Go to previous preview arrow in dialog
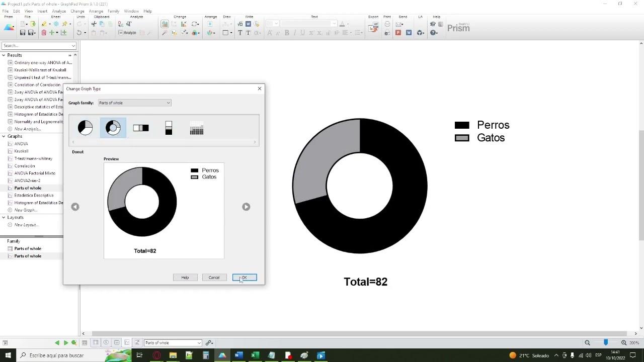Image resolution: width=644 pixels, height=362 pixels. [x=75, y=207]
